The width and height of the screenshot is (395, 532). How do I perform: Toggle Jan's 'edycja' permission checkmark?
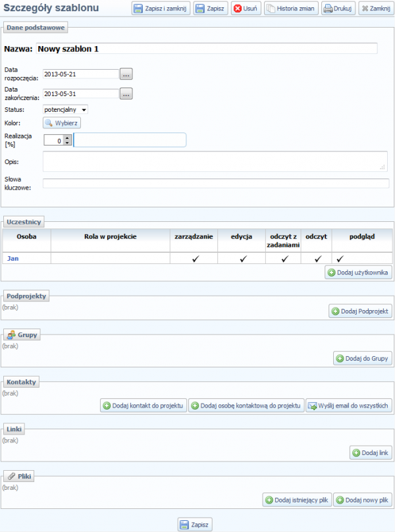242,259
